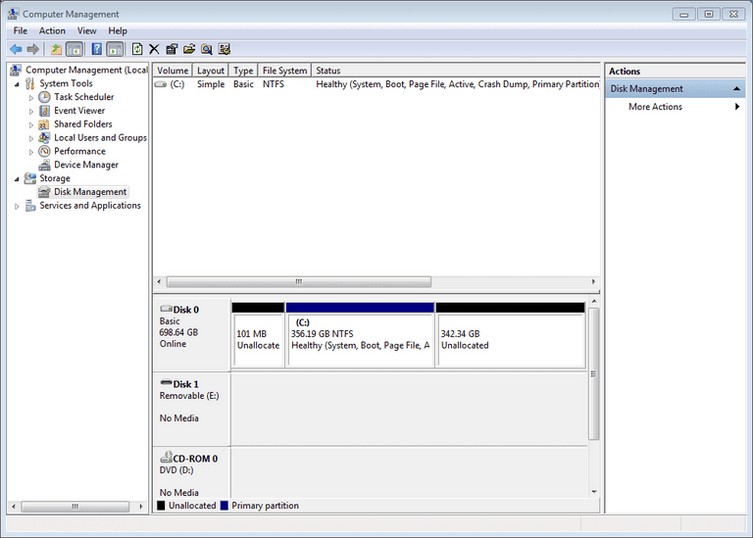
Task: Click the tree pane scroll left arrow
Action: coord(13,506)
